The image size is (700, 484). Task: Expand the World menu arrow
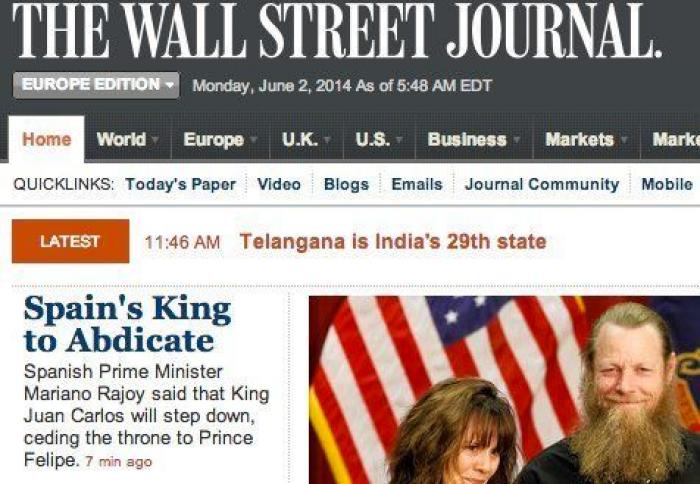(x=155, y=140)
